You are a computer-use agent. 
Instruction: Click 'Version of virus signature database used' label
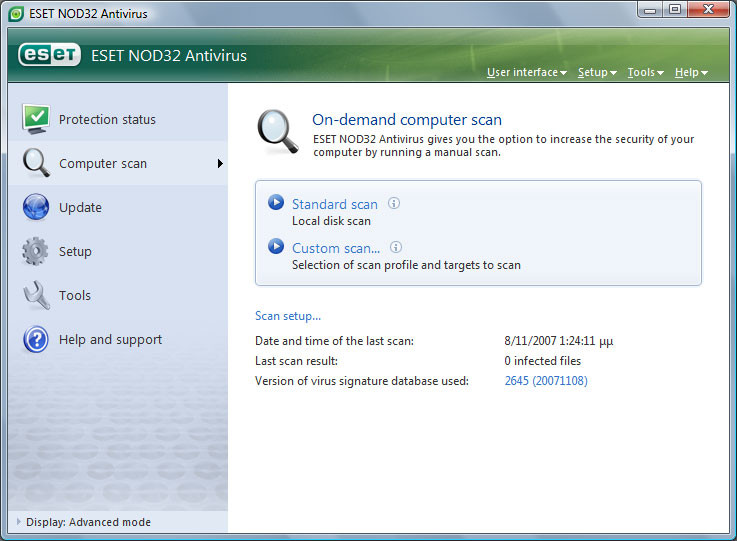(x=362, y=381)
